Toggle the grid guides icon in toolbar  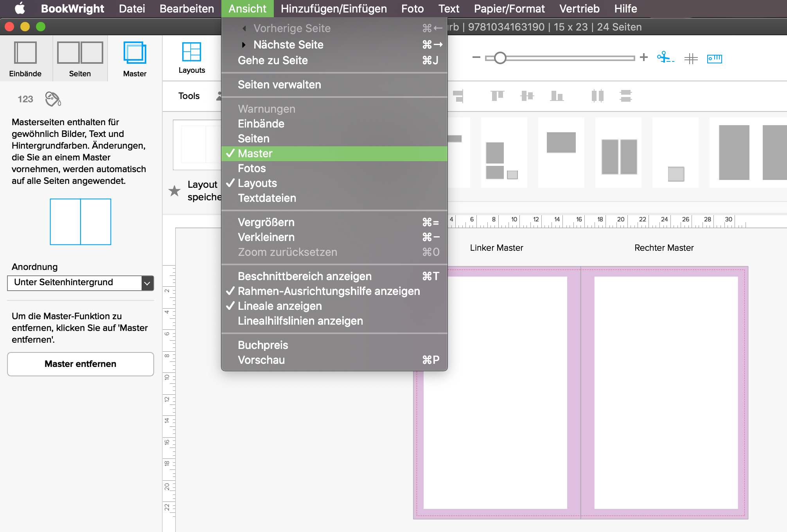coord(691,58)
